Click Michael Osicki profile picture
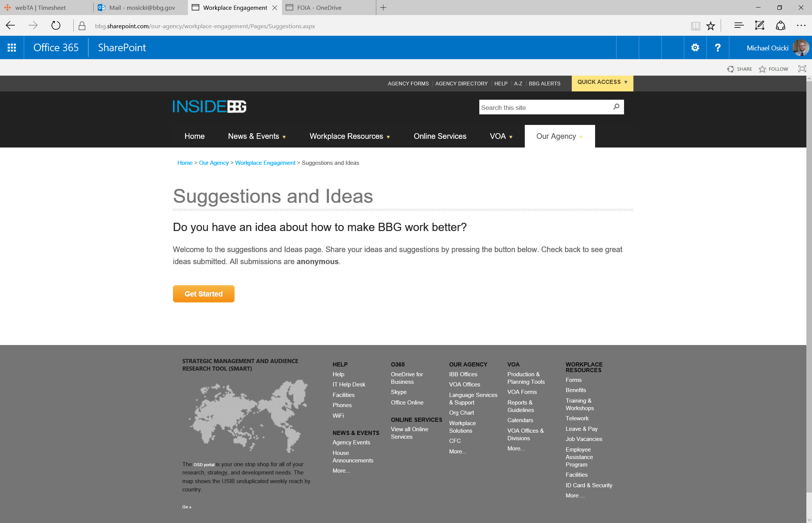The image size is (812, 523). pyautogui.click(x=800, y=48)
